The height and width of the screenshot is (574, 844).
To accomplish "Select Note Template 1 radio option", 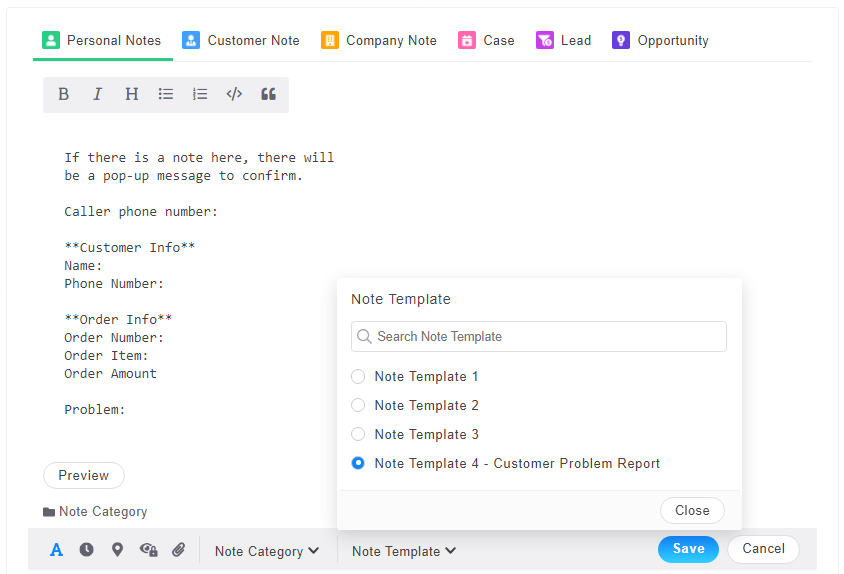I will [358, 377].
